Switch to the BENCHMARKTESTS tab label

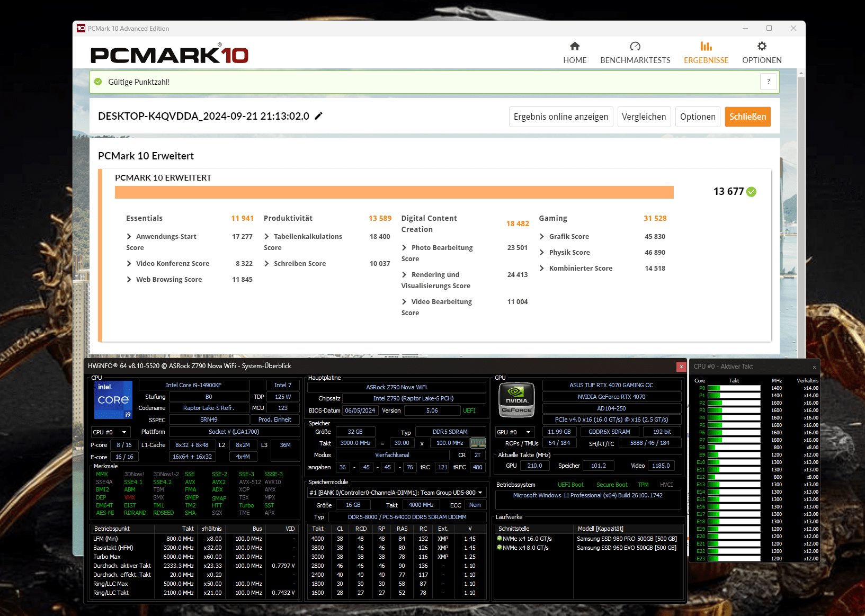[635, 60]
